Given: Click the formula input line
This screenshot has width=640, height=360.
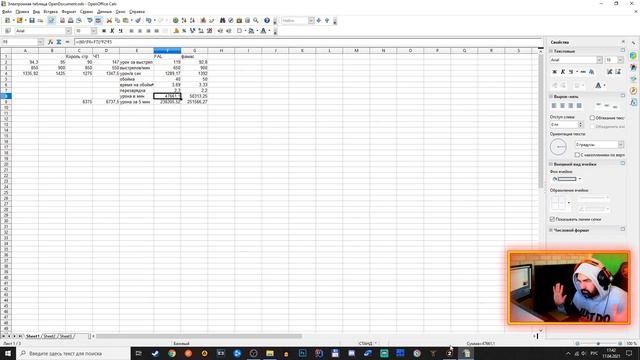Looking at the screenshot, I should (x=308, y=42).
